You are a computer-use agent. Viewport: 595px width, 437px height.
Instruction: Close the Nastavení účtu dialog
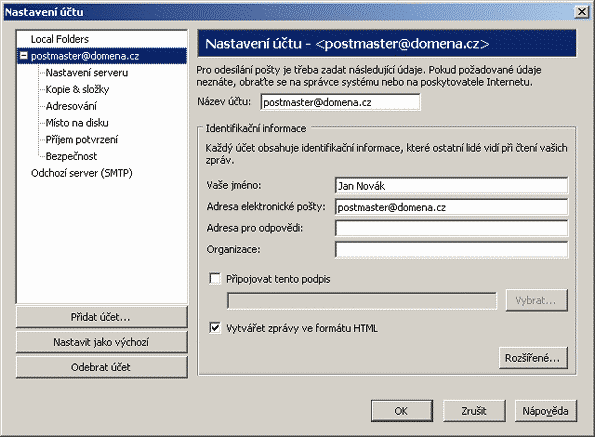(x=582, y=12)
